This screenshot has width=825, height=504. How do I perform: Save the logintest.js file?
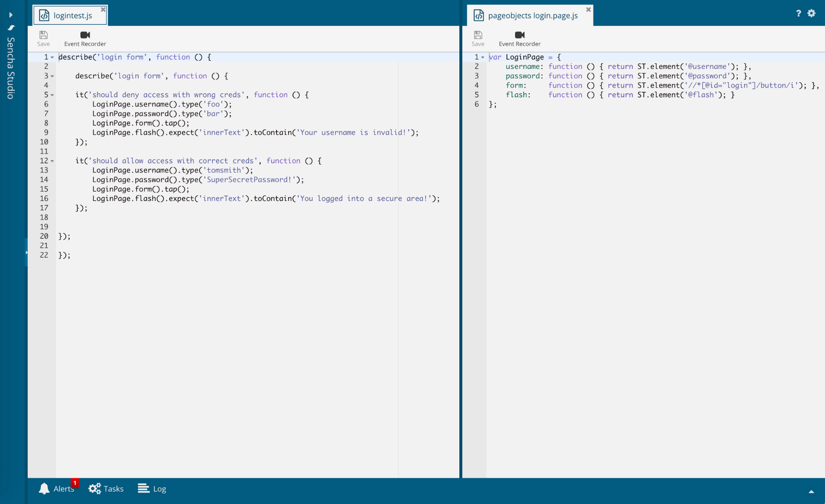43,39
